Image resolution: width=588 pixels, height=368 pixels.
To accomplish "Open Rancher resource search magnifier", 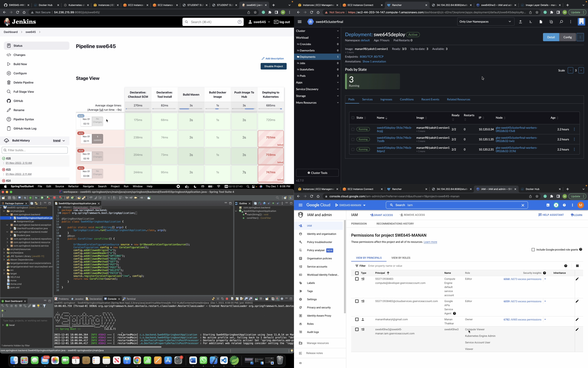I will (561, 22).
